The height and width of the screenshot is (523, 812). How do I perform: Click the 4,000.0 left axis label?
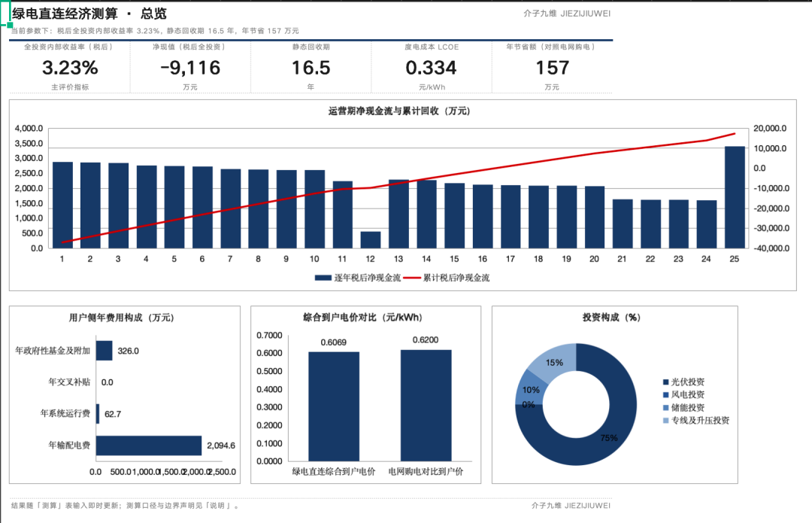[29, 128]
